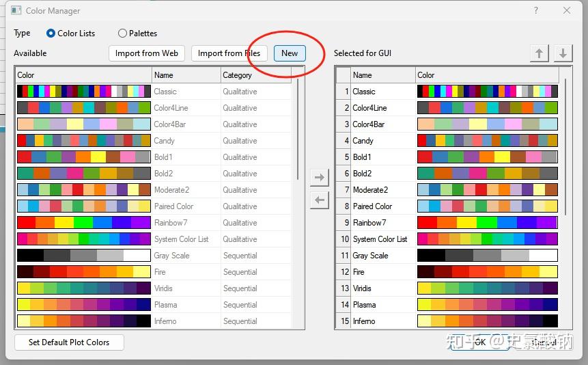Select Bold1 name in Selected for GUI
Viewport: 588px width, 365px height.
point(362,157)
